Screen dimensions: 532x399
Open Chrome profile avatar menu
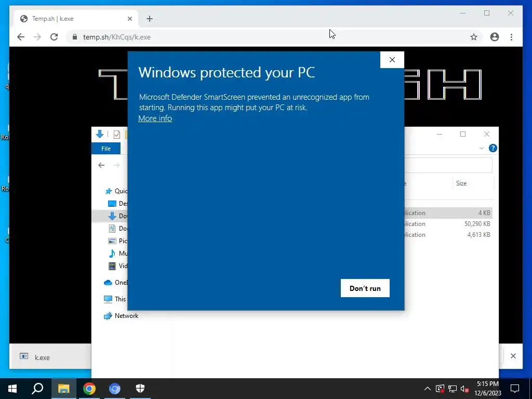[495, 37]
